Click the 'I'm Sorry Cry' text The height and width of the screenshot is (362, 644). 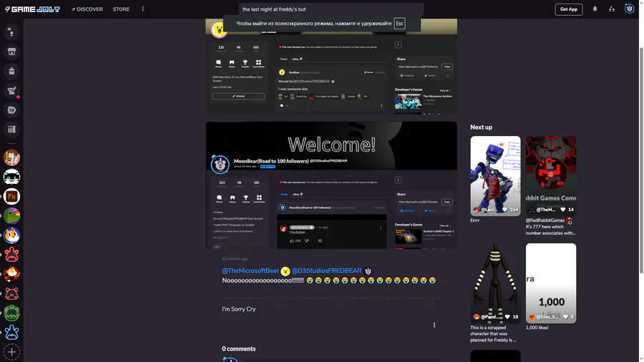238,309
